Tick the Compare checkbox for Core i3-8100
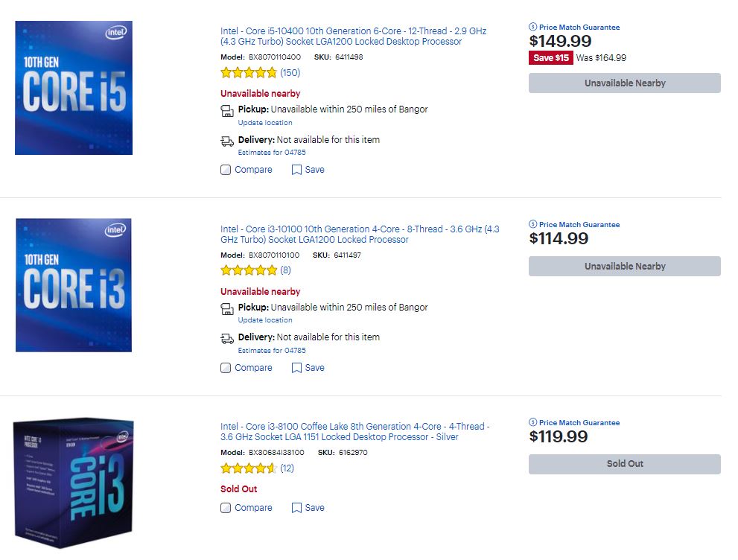This screenshot has height=560, width=738. (x=226, y=508)
